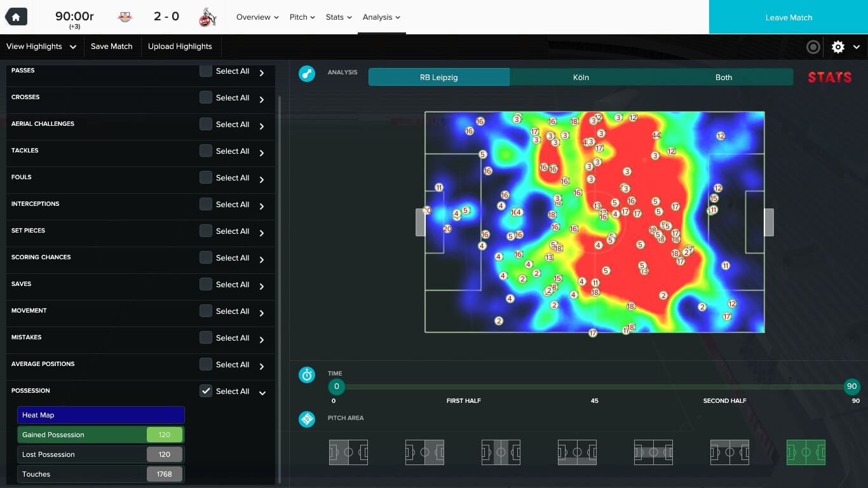868x488 pixels.
Task: Tick the Crosses Select All checkbox
Action: click(205, 98)
